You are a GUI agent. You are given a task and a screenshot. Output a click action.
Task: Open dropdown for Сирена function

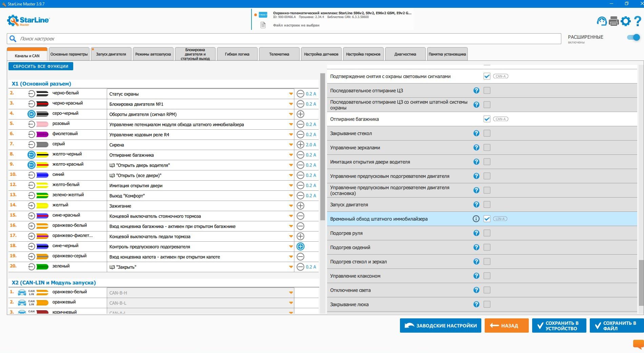[291, 145]
